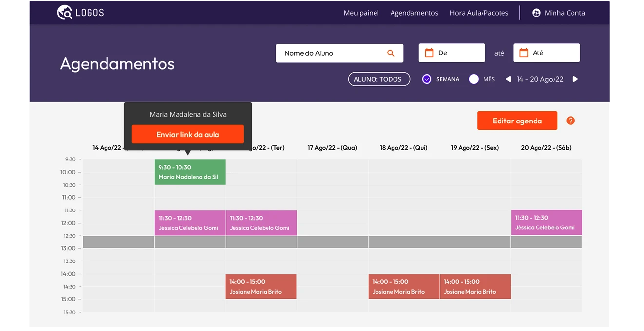Click the Agendamentos page heading

[x=117, y=64]
